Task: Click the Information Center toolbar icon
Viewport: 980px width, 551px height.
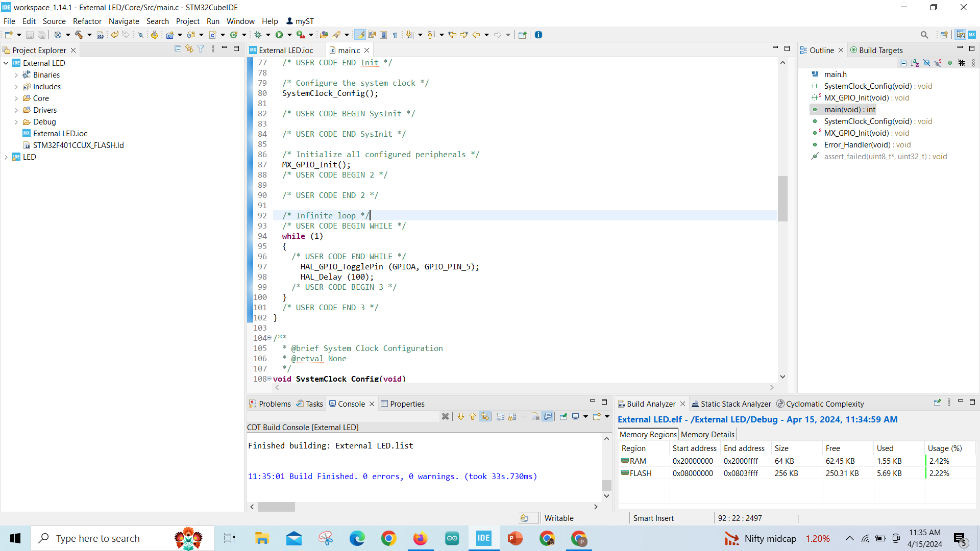Action: point(538,35)
